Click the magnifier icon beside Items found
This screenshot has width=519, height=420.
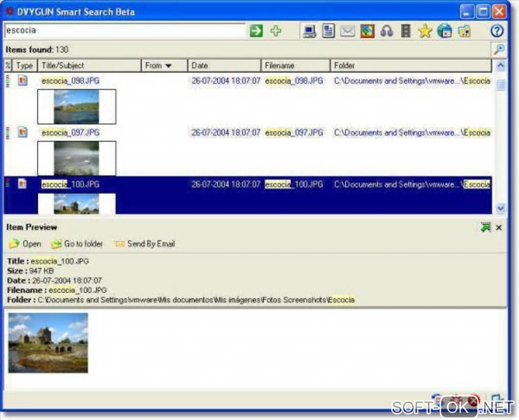[499, 50]
